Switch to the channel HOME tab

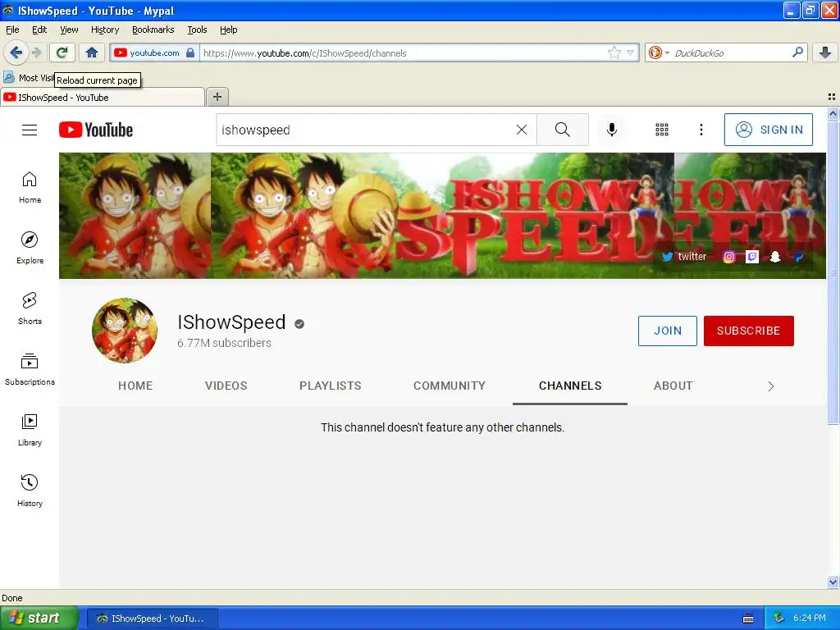tap(135, 386)
